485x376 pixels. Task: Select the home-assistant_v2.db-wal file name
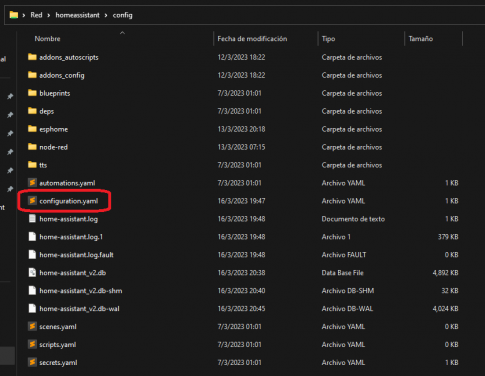(x=79, y=309)
